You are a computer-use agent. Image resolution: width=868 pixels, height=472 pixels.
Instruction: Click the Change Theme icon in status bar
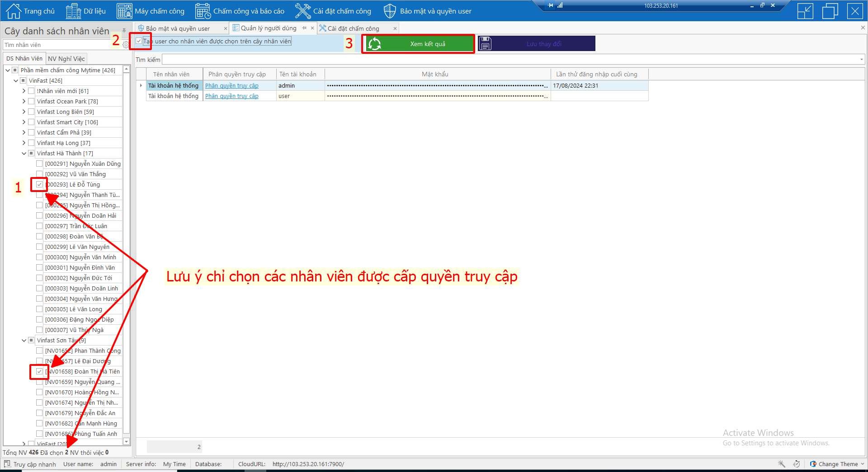coord(813,464)
